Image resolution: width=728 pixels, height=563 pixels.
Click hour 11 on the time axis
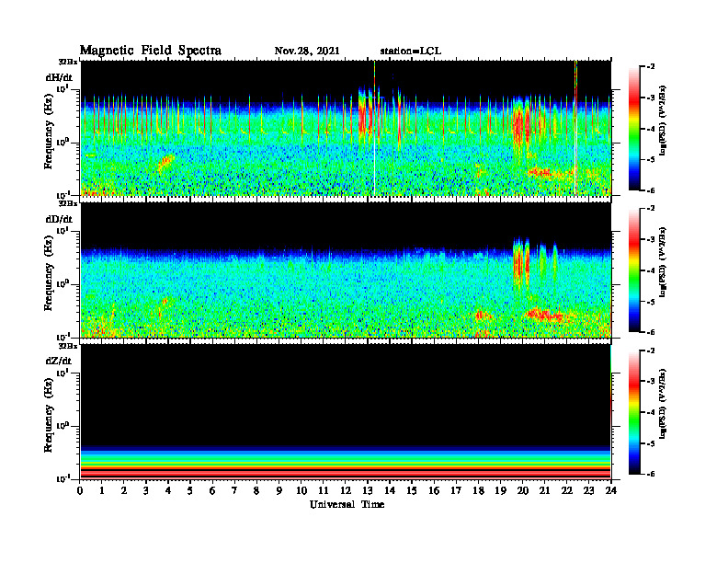[x=324, y=491]
